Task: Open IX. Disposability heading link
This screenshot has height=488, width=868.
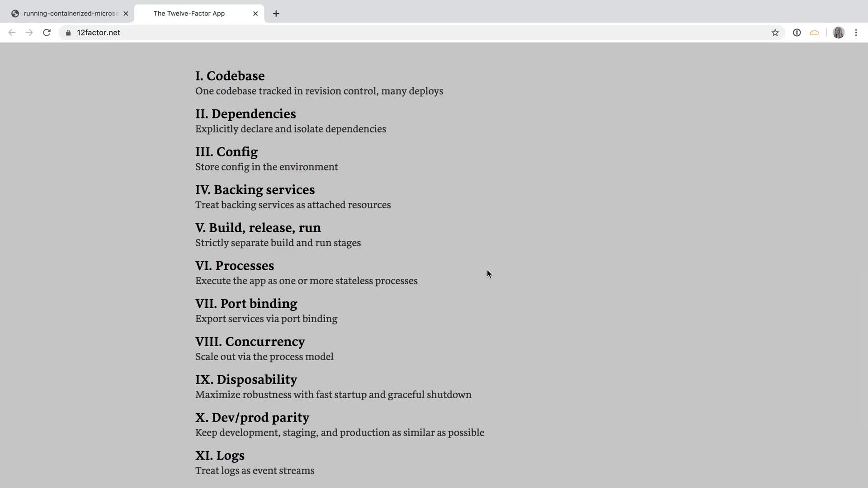Action: point(246,380)
